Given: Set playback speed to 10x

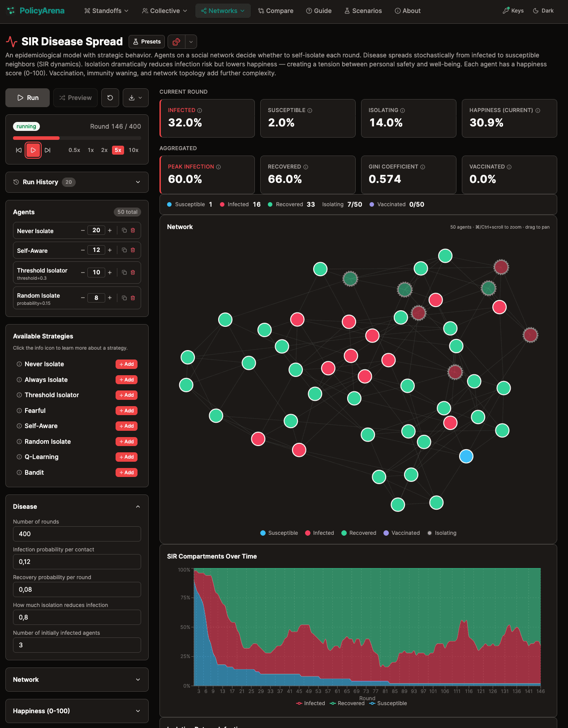Looking at the screenshot, I should pyautogui.click(x=133, y=150).
